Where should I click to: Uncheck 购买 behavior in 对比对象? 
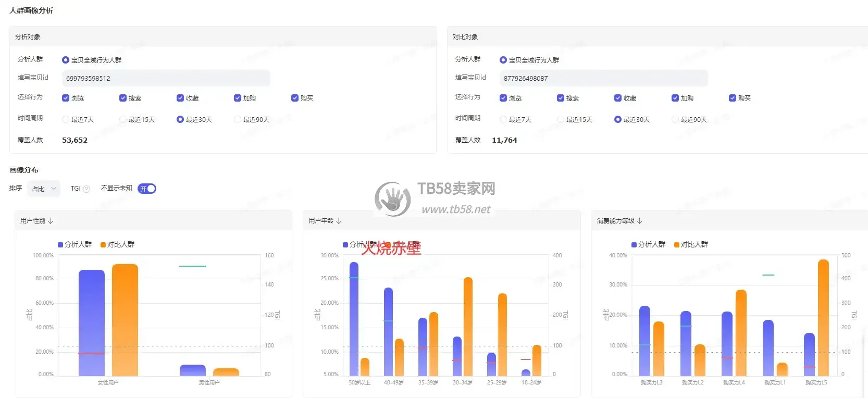pos(733,98)
